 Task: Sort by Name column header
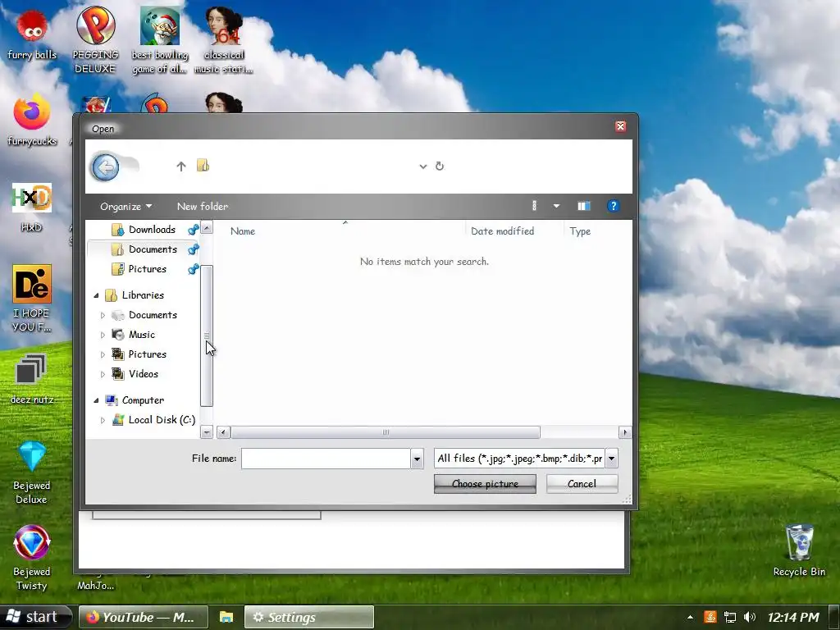pyautogui.click(x=243, y=231)
